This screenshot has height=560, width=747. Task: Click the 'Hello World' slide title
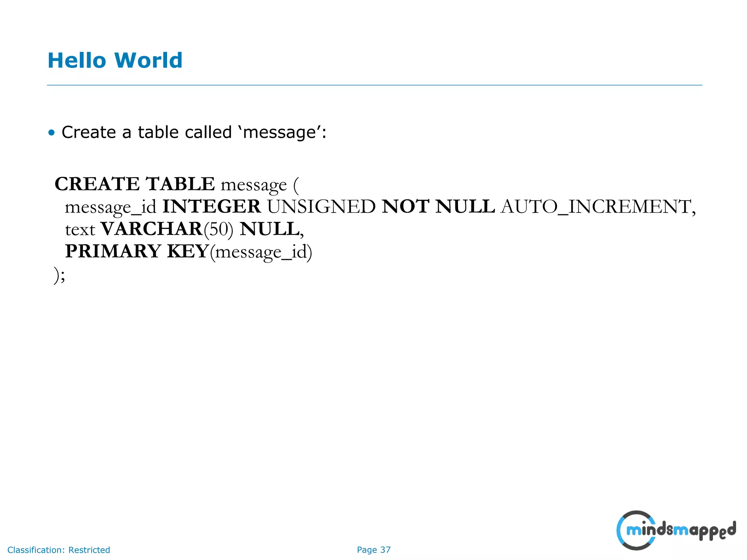coord(115,61)
